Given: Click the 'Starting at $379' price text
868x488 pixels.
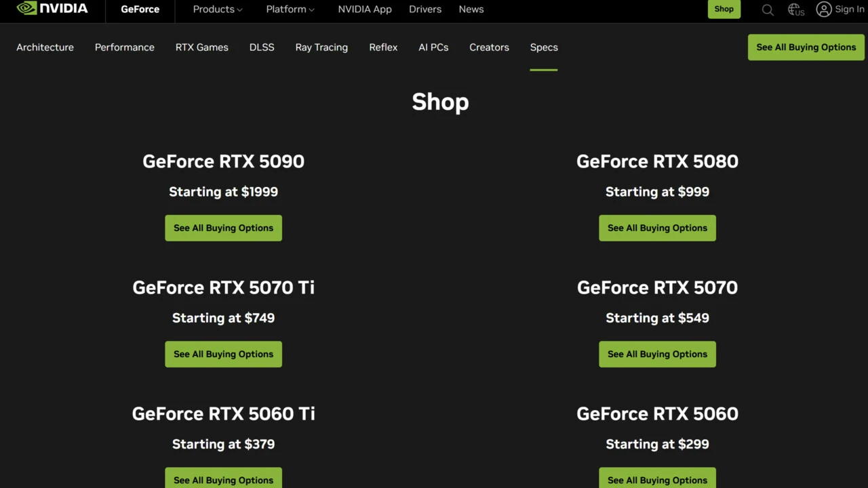Looking at the screenshot, I should point(223,444).
